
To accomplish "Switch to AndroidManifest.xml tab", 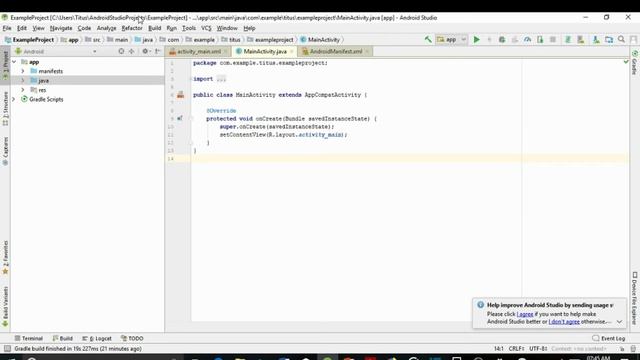I will click(336, 51).
